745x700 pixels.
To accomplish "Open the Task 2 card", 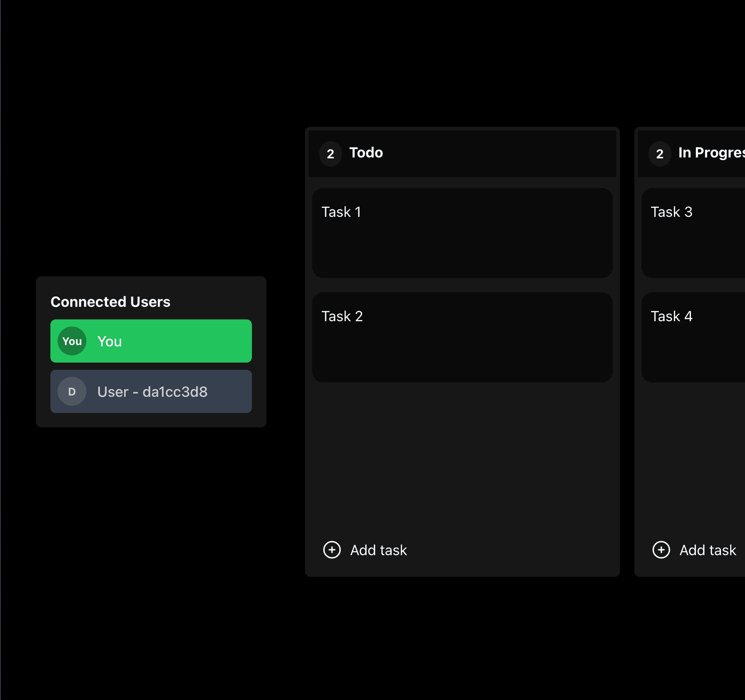I will [462, 337].
